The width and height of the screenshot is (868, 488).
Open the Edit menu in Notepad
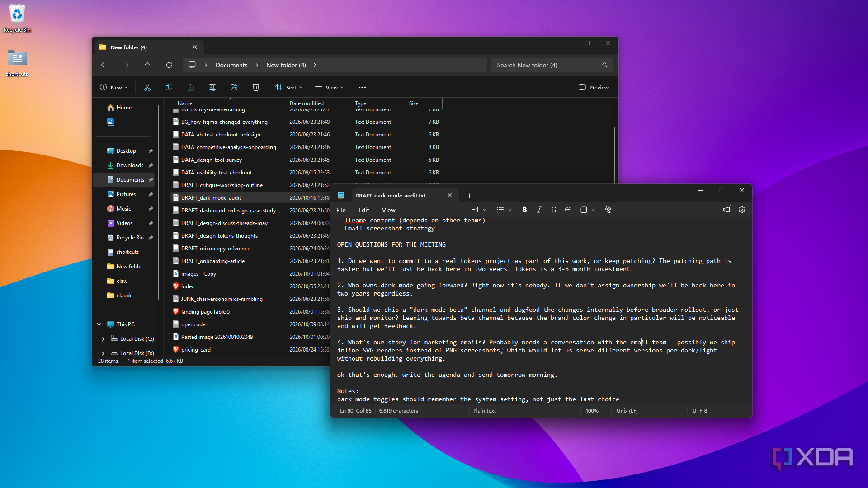(x=364, y=210)
